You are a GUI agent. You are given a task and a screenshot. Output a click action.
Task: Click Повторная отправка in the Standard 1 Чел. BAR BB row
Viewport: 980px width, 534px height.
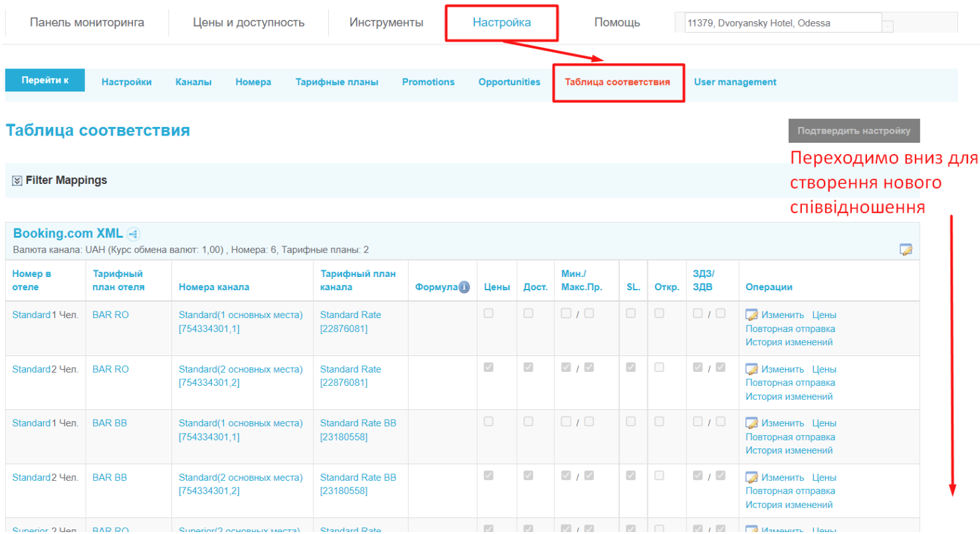coord(790,437)
